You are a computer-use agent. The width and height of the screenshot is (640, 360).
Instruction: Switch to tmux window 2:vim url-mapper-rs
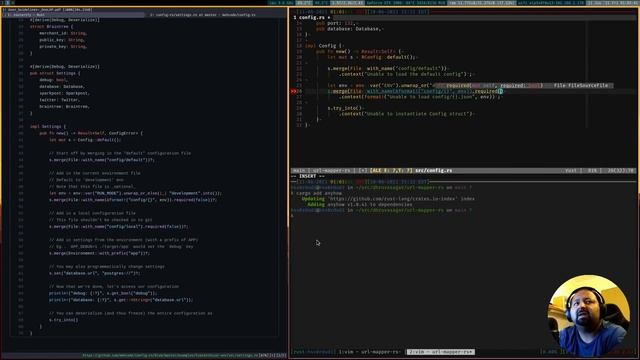(440, 352)
